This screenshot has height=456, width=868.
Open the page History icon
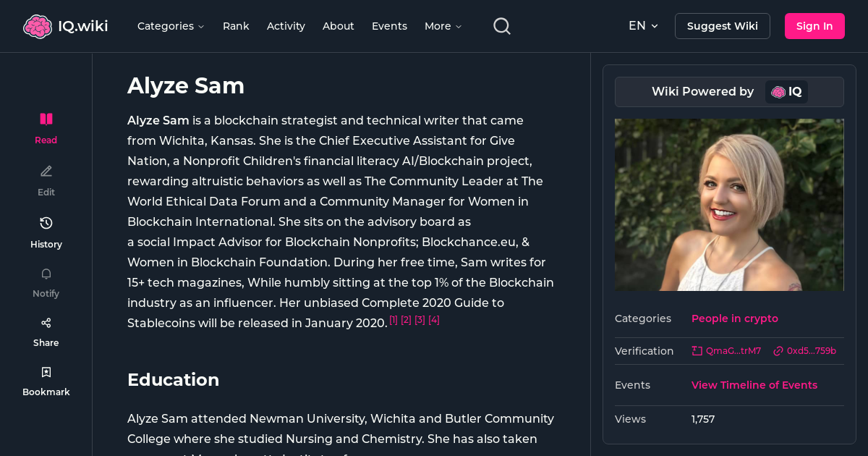pos(46,223)
